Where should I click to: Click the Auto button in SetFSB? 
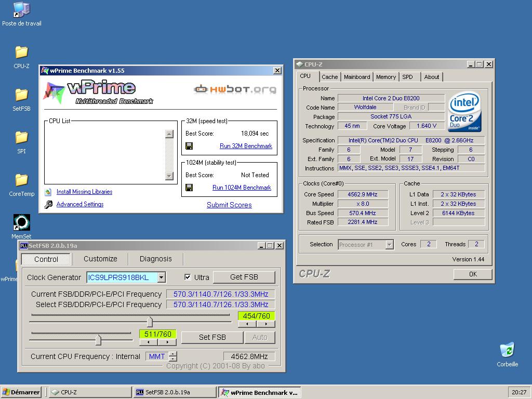[x=260, y=337]
